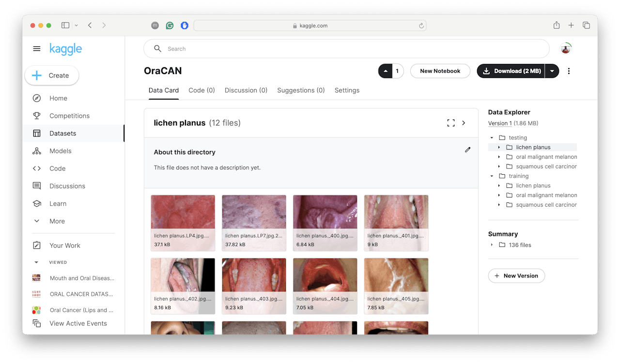Open the lichen planus.LP7.jpg thumbnail

254,223
